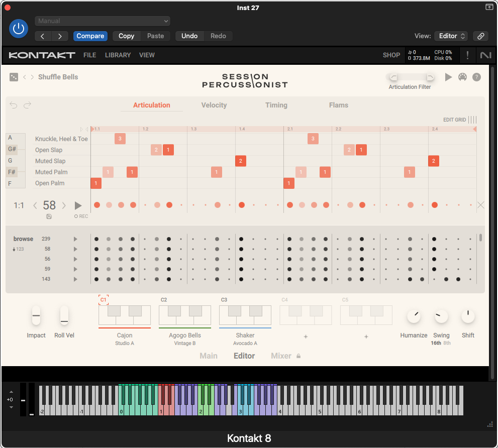Click the Undo button in header

(189, 36)
